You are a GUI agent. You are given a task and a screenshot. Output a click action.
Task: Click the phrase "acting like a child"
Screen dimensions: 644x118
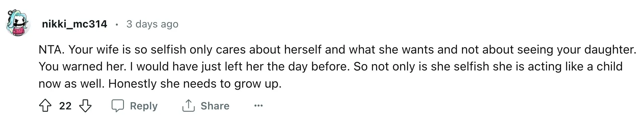click(575, 67)
